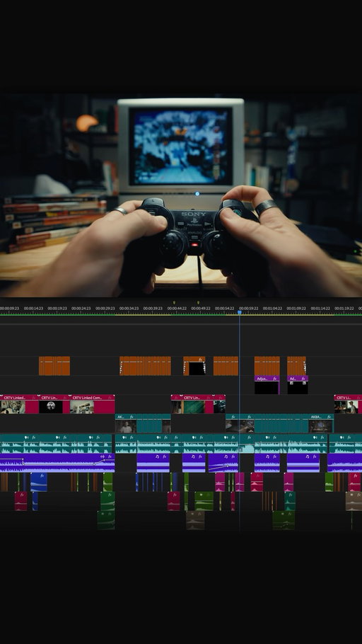This screenshot has height=644, width=362.
Task: Select the orange clip group under 00:00:54:22
Action: coord(226,366)
